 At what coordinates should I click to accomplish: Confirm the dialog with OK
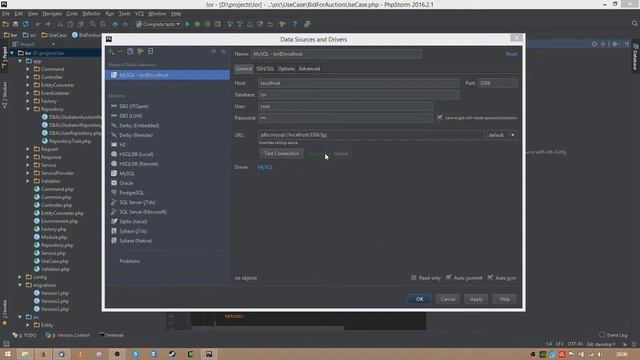(420, 299)
